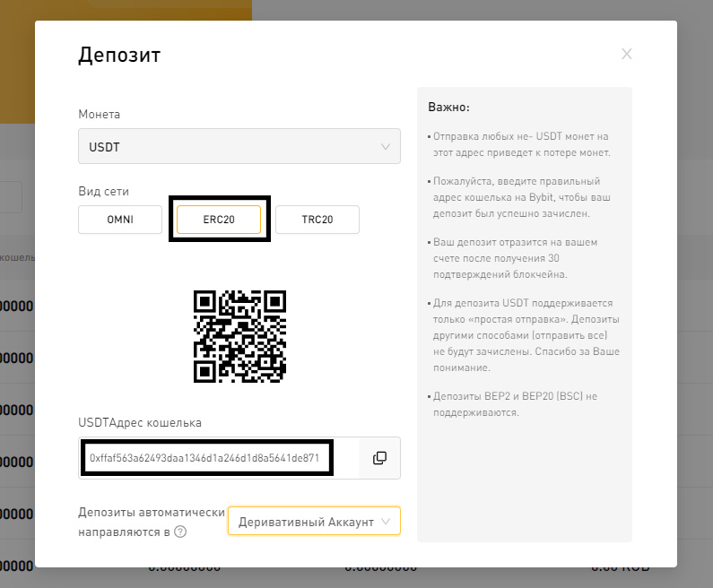
Task: Close the Депозит dialog with the X
Action: [627, 54]
